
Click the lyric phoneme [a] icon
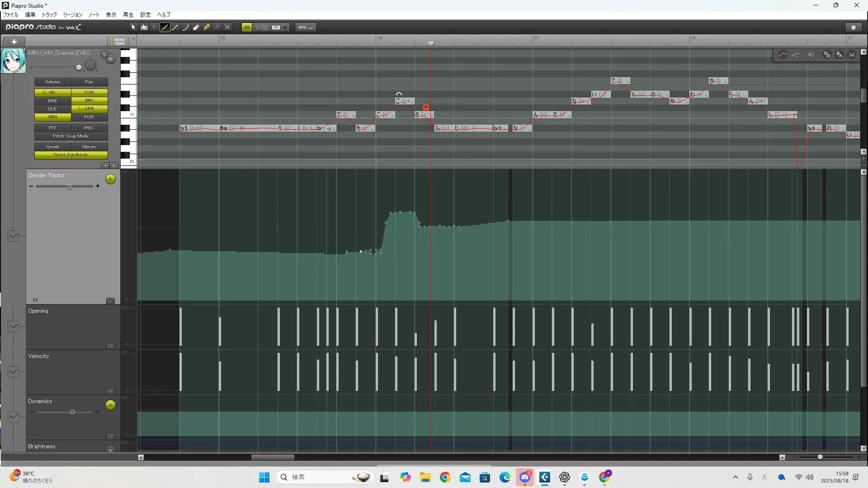click(x=852, y=55)
